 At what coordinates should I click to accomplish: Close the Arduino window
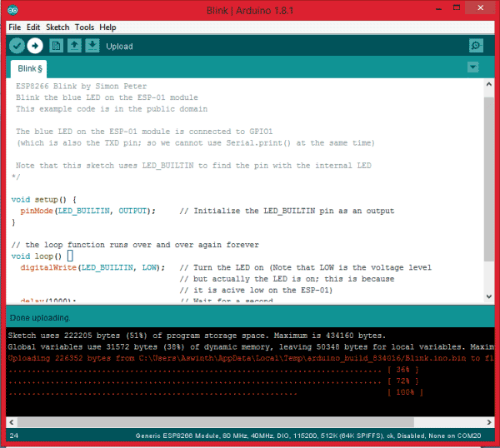point(480,7)
